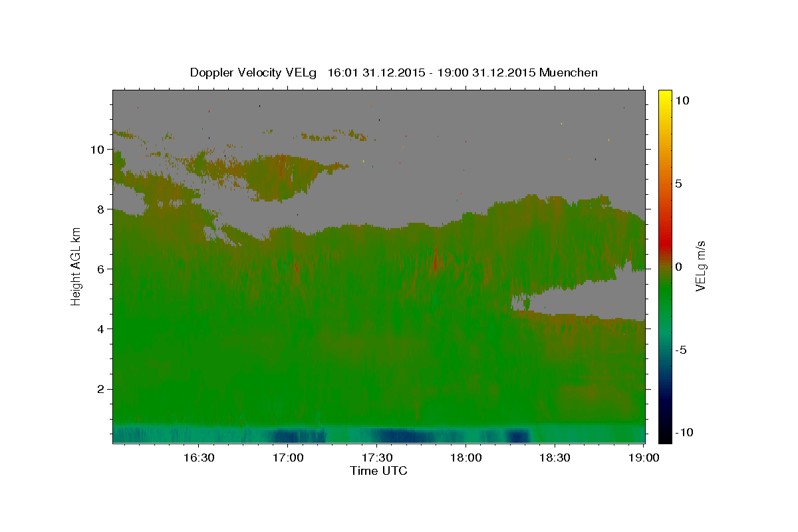
Task: Click the 18:30 time tick label
Action: (555, 458)
